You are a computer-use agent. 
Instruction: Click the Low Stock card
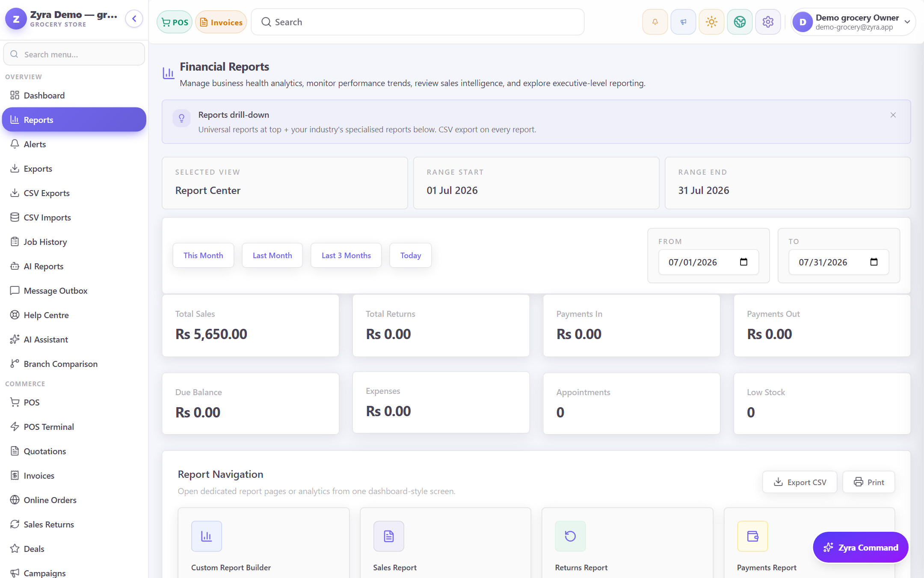click(822, 403)
